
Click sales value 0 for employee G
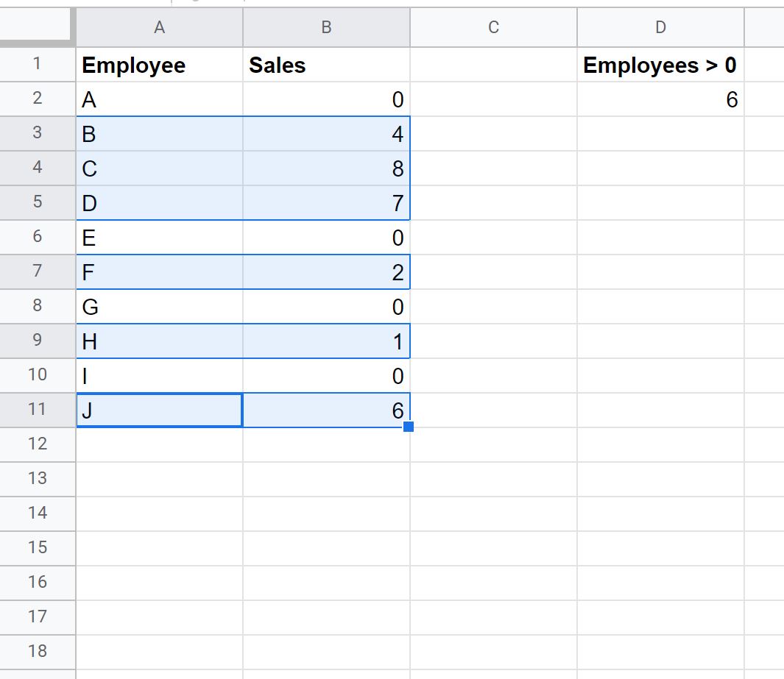pos(327,306)
